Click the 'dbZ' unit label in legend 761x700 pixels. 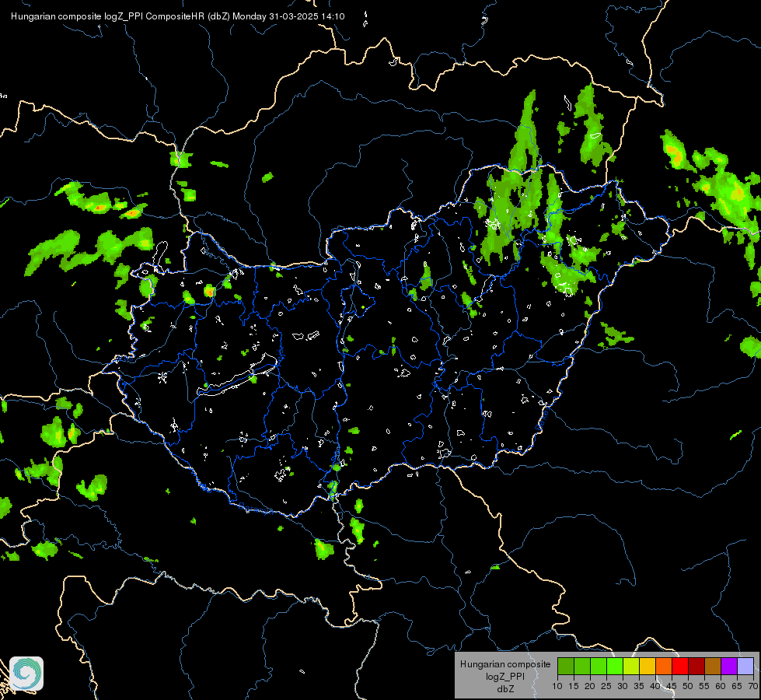505,689
